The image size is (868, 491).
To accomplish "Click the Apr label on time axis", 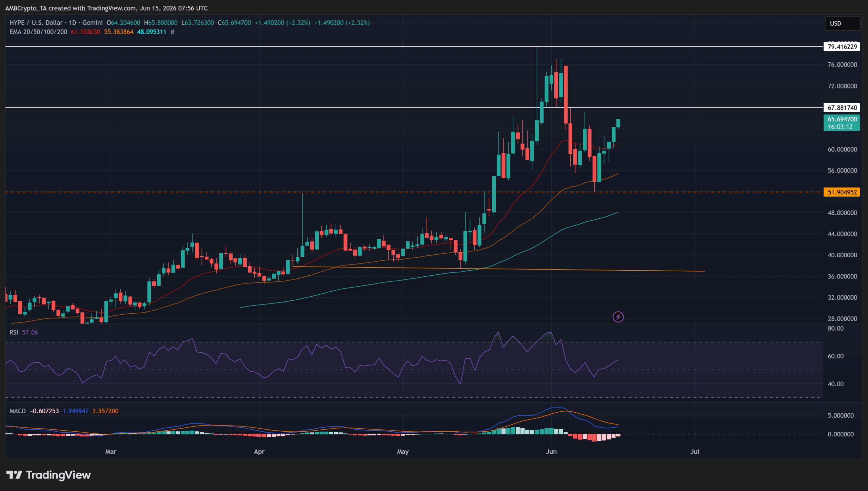I will [259, 452].
